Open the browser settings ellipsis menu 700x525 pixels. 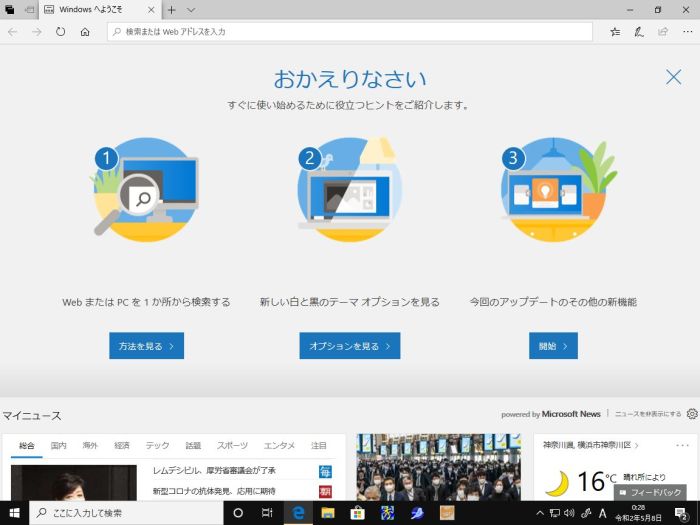(x=685, y=32)
